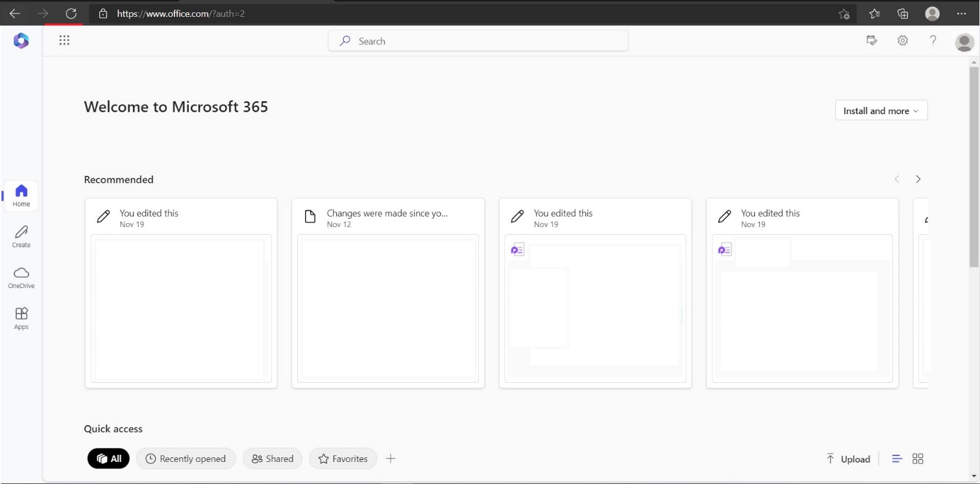Open the app launcher grid
Image resolution: width=980 pixels, height=484 pixels.
pos(64,40)
